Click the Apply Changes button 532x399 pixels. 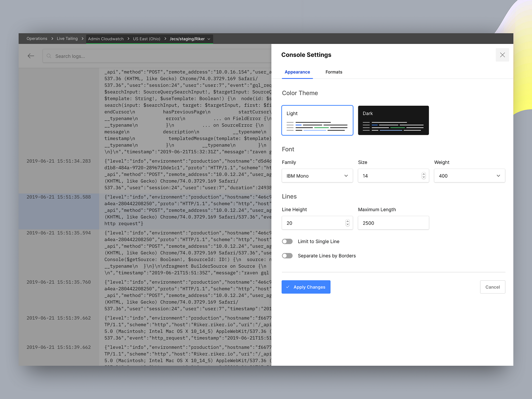coord(306,287)
